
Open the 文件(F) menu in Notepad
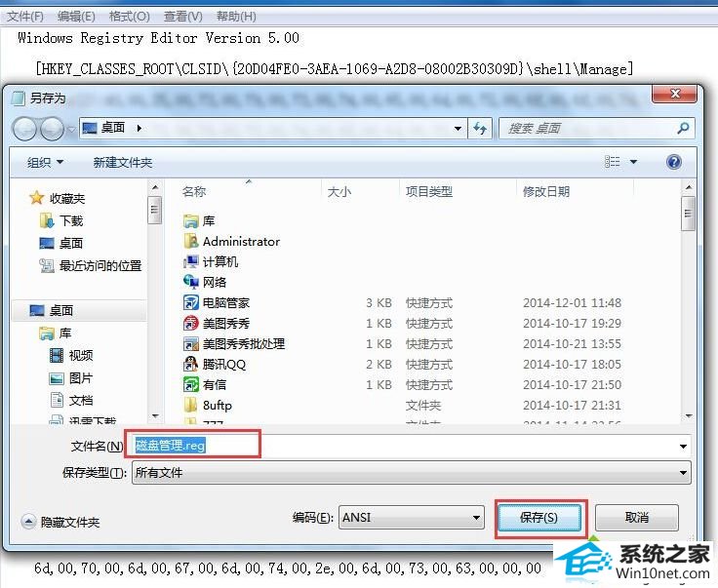tap(25, 17)
